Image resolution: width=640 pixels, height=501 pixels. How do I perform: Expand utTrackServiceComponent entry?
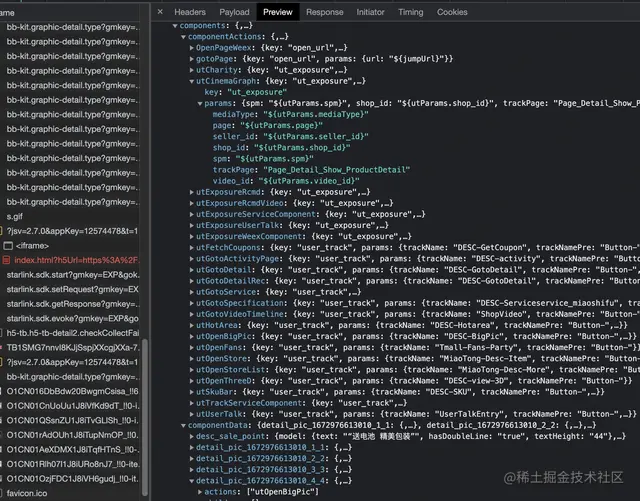pos(191,403)
